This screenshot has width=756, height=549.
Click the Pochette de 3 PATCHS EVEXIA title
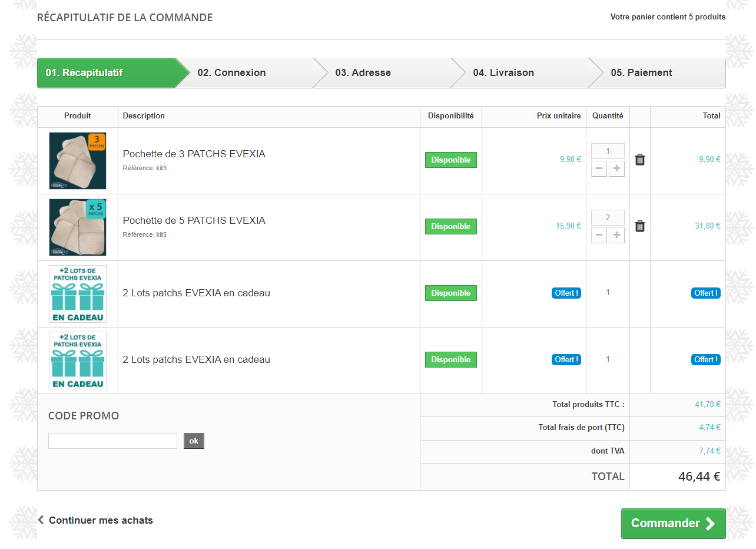(x=194, y=154)
